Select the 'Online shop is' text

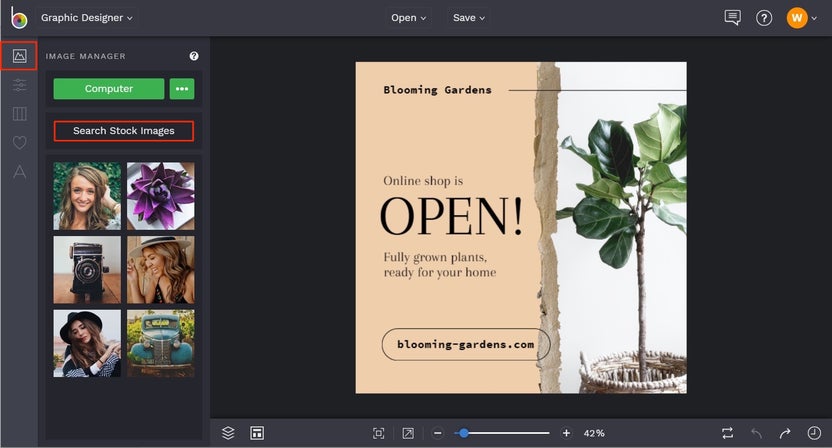tap(423, 180)
